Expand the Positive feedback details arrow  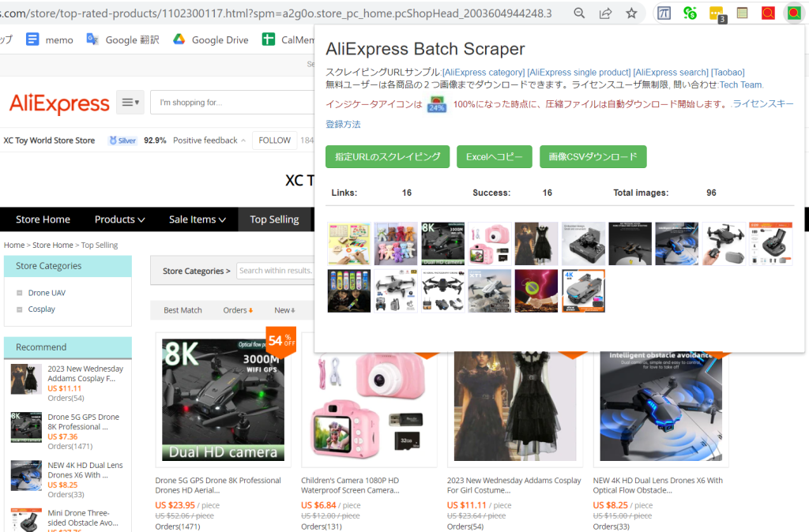pyautogui.click(x=243, y=140)
